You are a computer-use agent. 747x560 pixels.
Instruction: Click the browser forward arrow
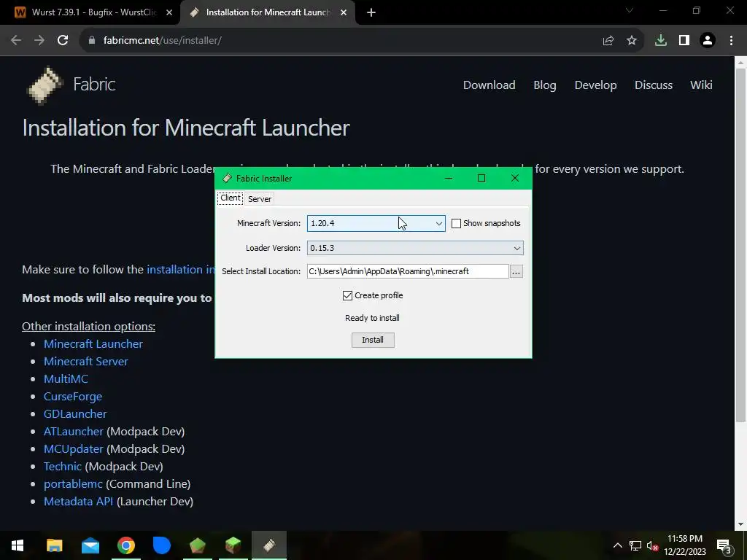tap(39, 41)
